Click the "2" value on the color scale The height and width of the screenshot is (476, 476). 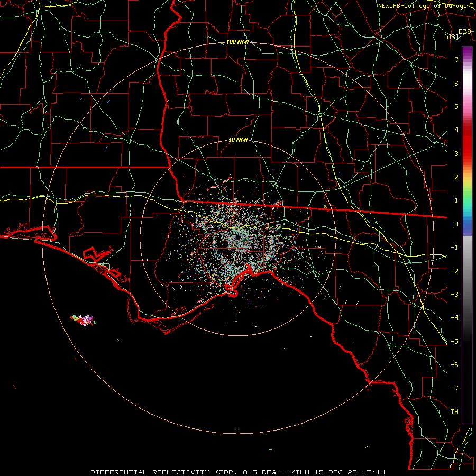coord(456,177)
